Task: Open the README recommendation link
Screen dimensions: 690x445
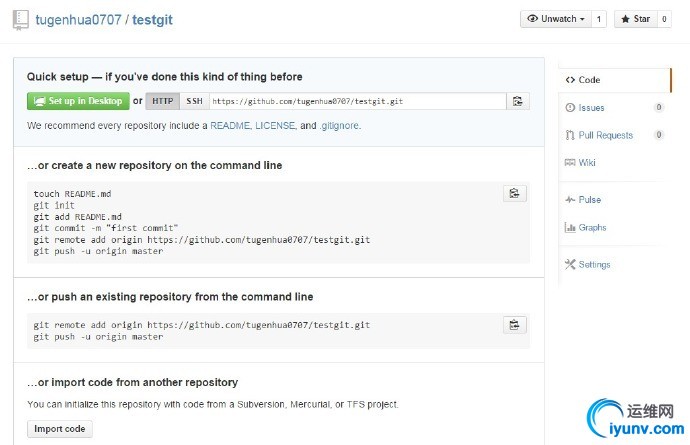Action: tap(229, 126)
